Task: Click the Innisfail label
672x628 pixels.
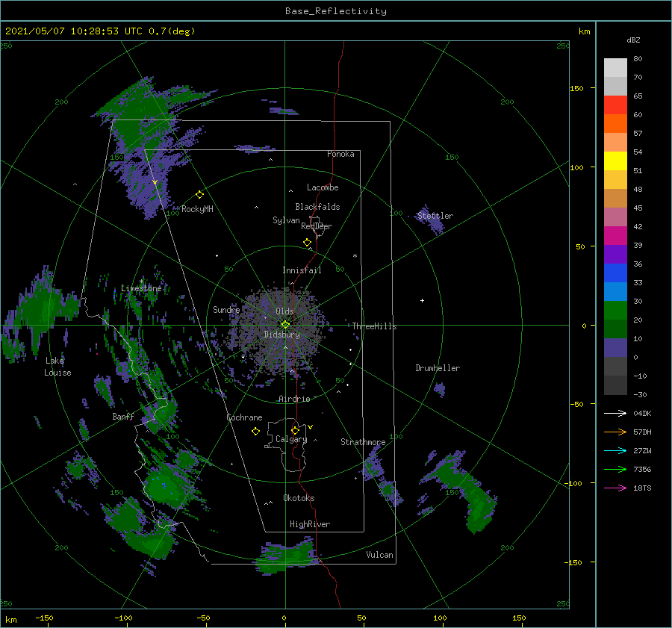Action: pos(302,270)
